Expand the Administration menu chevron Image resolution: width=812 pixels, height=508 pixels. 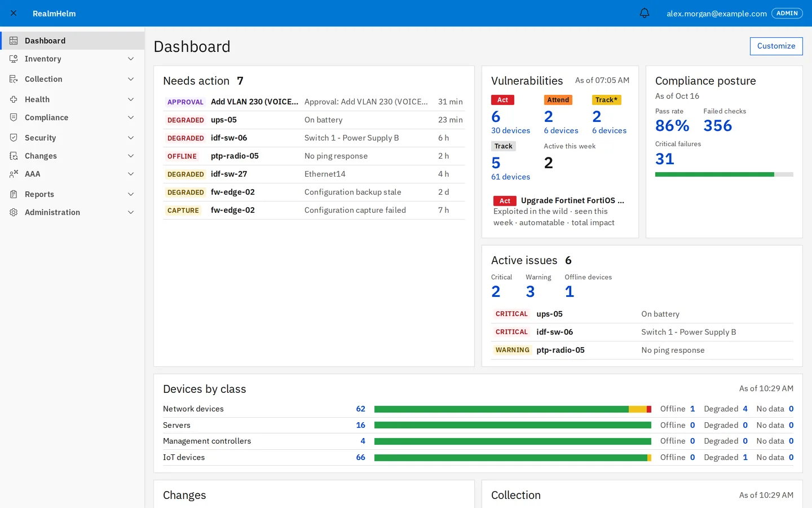tap(131, 212)
